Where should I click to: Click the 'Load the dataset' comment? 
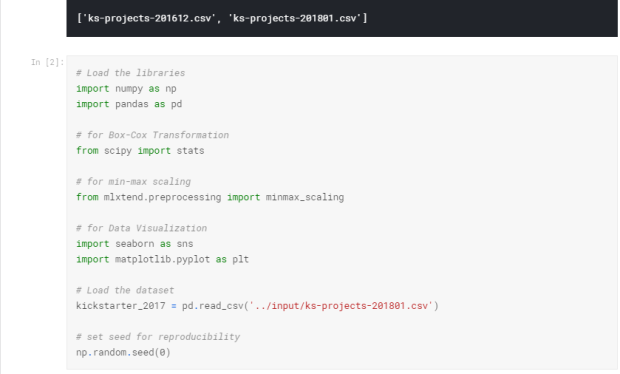click(125, 291)
